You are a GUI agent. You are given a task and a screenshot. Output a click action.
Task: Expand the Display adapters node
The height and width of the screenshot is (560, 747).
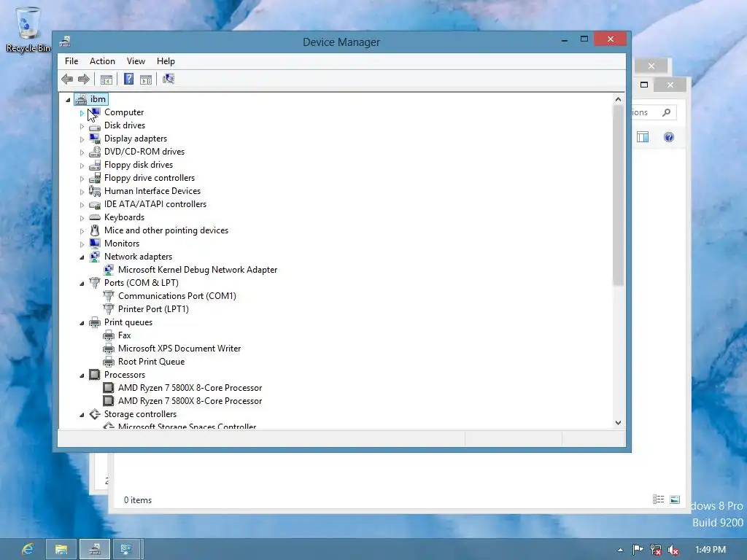click(x=82, y=139)
